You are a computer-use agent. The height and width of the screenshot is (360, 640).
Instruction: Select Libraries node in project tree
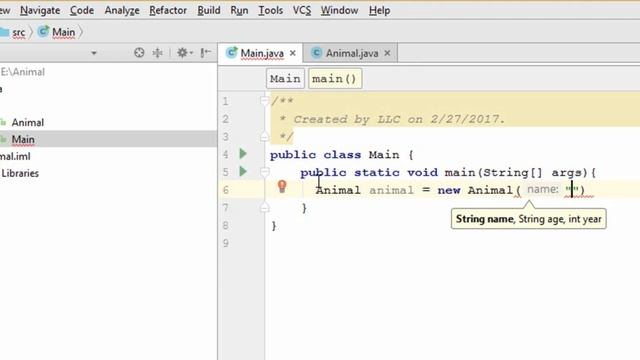pos(20,173)
